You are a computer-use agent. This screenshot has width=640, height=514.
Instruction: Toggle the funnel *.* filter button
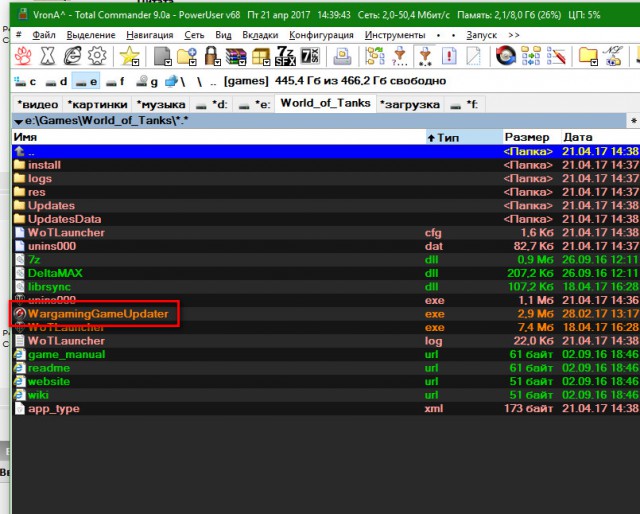425,56
